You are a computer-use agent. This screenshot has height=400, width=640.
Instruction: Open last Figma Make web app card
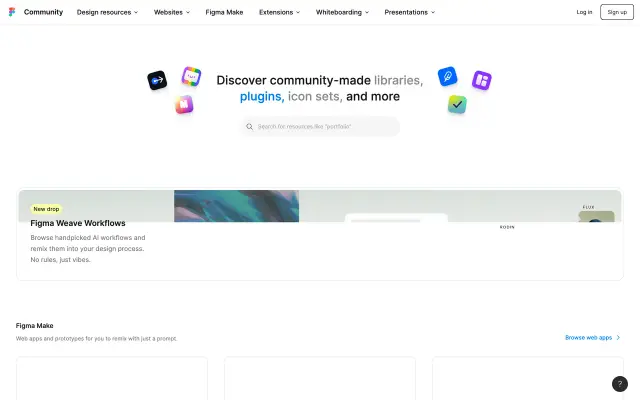point(528,378)
